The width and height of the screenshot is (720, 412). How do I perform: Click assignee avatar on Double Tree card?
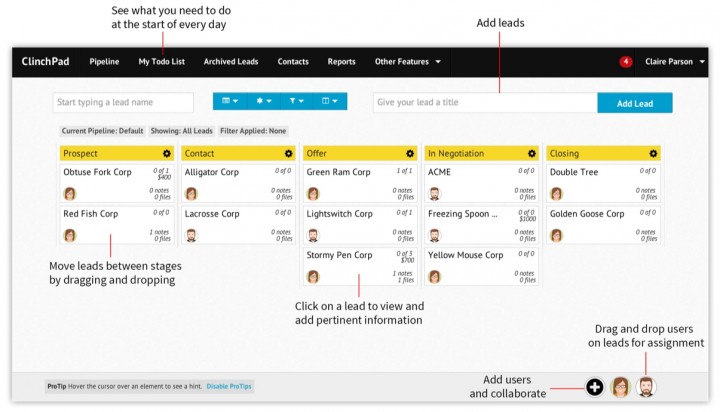click(x=557, y=194)
